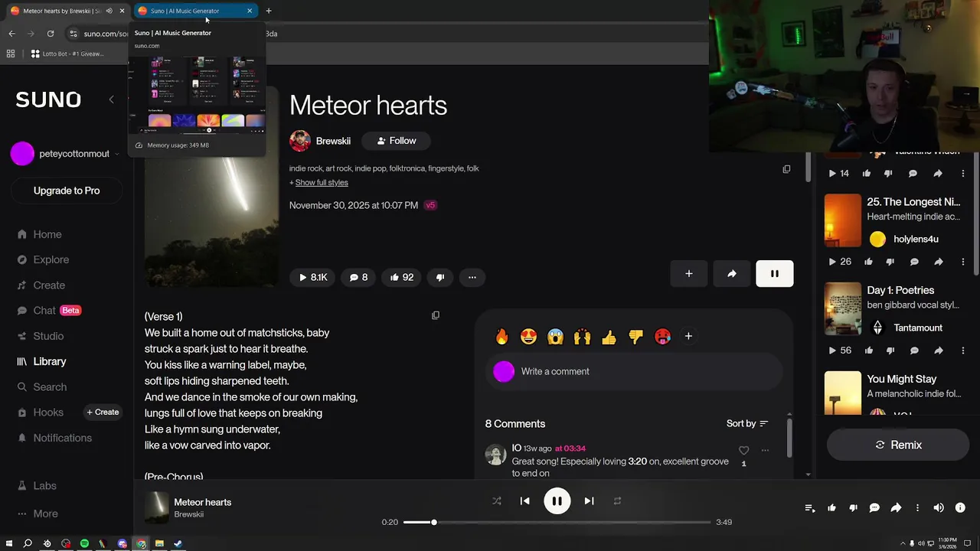Dislike current track in player bar
Viewport: 980px width, 551px height.
(x=853, y=507)
